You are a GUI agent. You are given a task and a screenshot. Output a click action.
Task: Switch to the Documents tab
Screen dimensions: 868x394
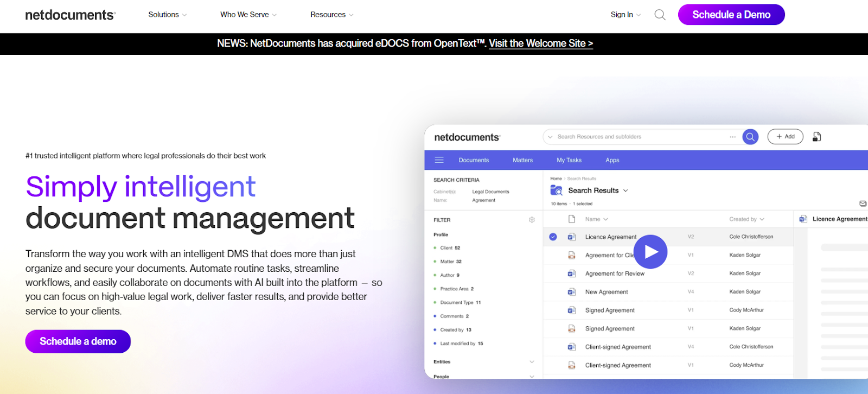pyautogui.click(x=474, y=160)
